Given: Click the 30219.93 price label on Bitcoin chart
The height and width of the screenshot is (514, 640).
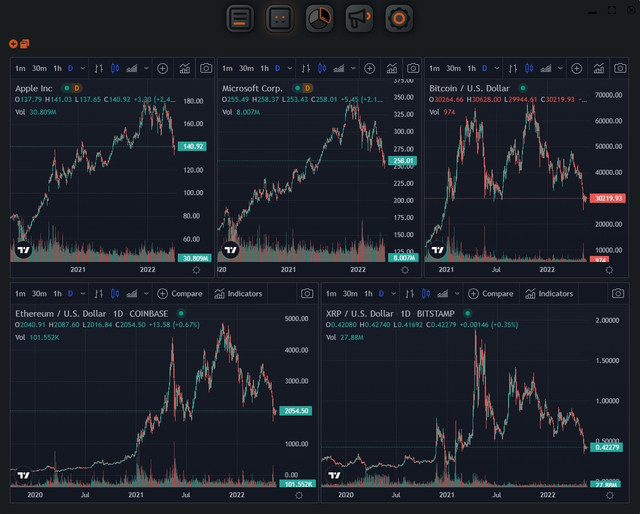Looking at the screenshot, I should pos(608,198).
